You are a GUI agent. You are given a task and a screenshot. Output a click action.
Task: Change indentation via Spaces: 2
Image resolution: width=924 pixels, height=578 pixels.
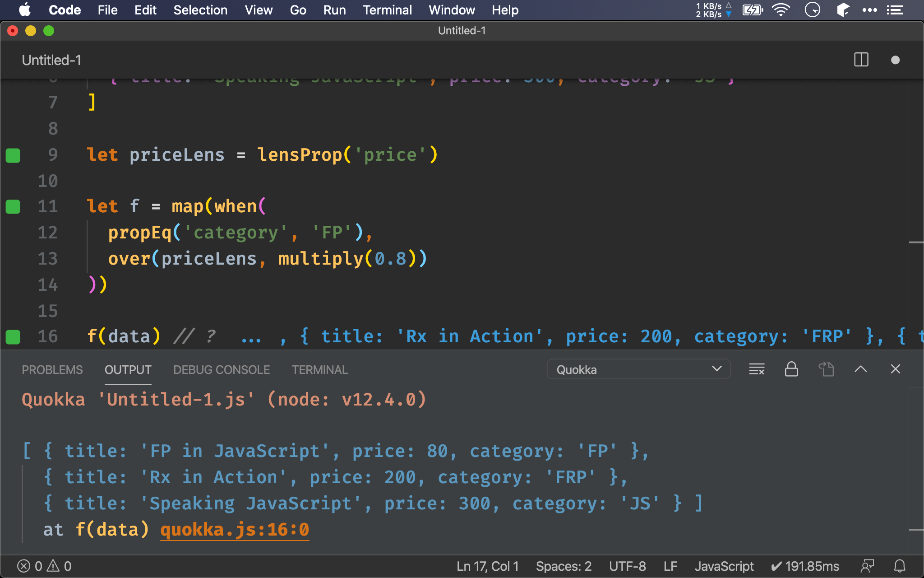click(x=564, y=566)
